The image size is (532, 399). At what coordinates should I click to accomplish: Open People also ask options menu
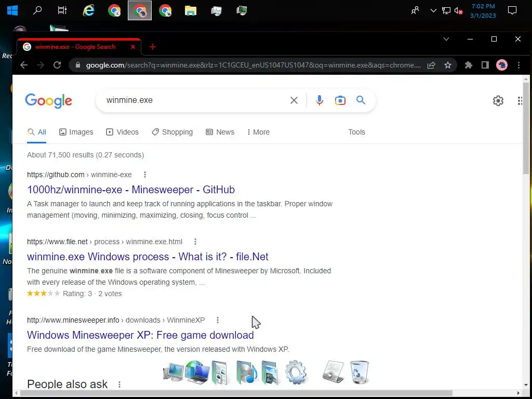(119, 384)
